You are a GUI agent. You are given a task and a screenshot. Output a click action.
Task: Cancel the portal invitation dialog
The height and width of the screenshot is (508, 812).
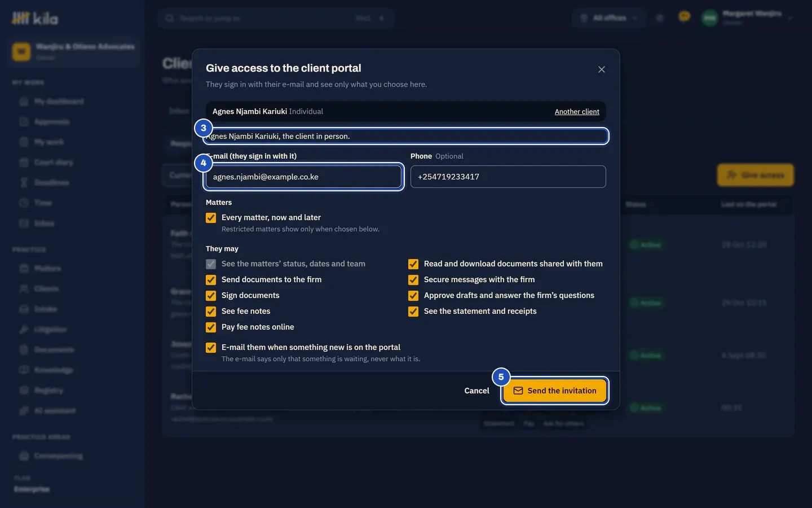476,391
